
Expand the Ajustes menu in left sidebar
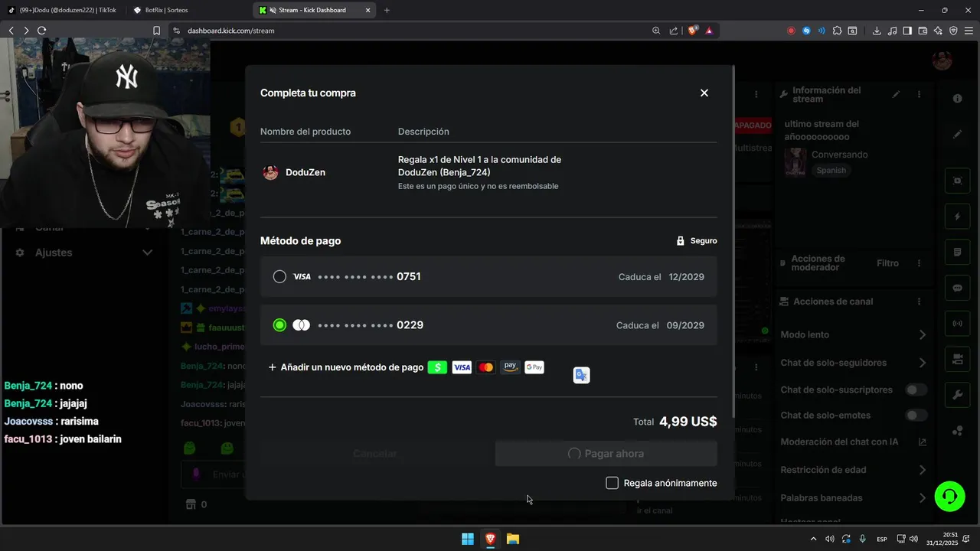pyautogui.click(x=84, y=253)
